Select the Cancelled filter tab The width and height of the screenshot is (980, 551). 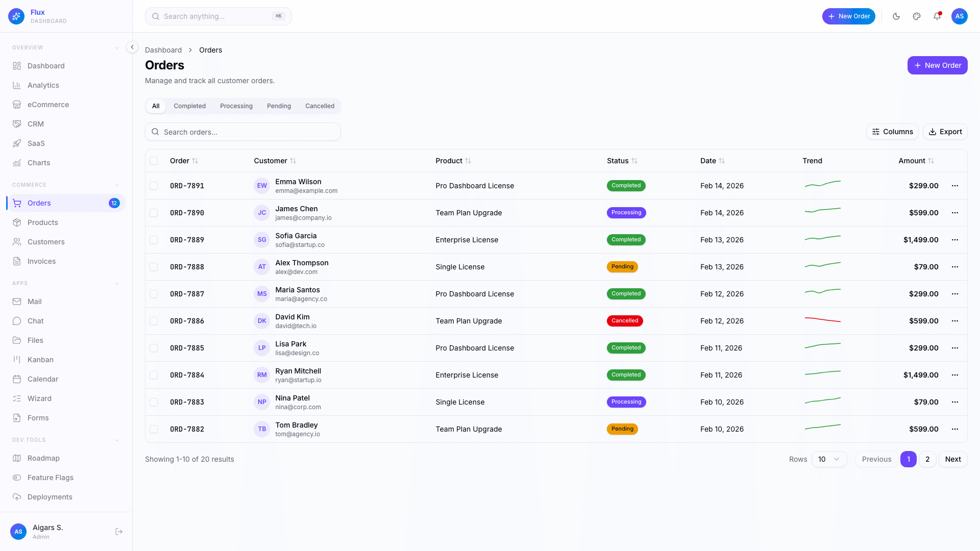[320, 106]
